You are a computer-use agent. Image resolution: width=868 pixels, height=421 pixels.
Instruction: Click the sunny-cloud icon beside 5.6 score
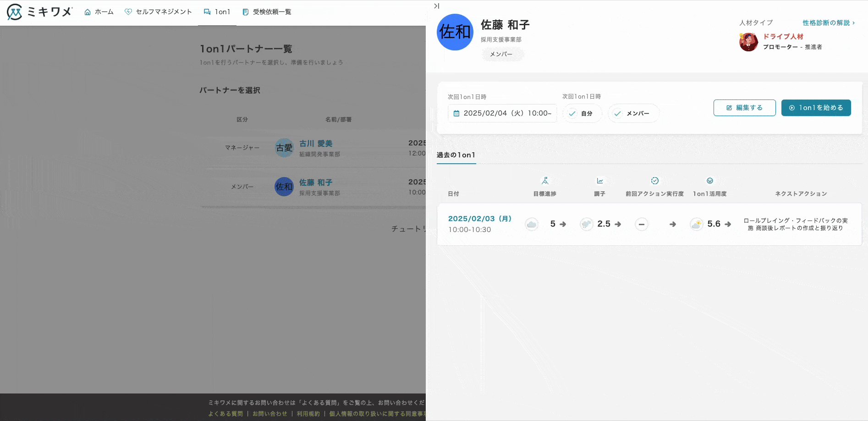coord(696,224)
